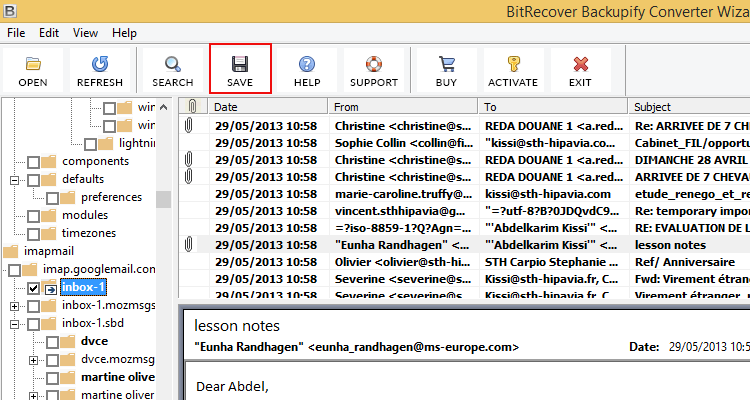
Task: Click the modules folder icon
Action: click(48, 216)
